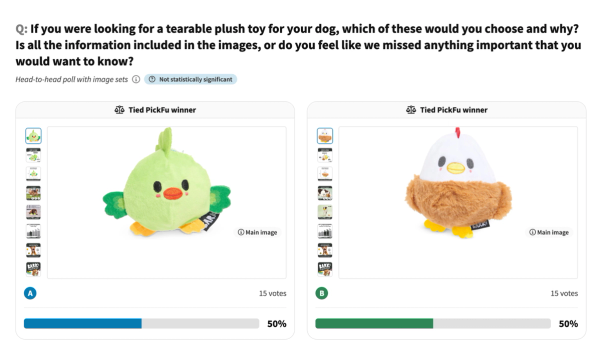Select the last BARK thumbnail in Option A
600x362 pixels.
tap(33, 269)
